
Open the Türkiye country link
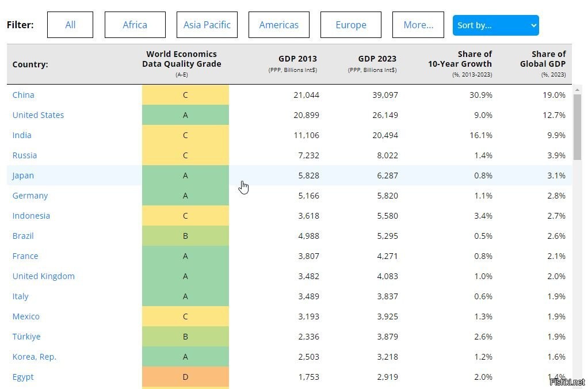click(x=26, y=337)
